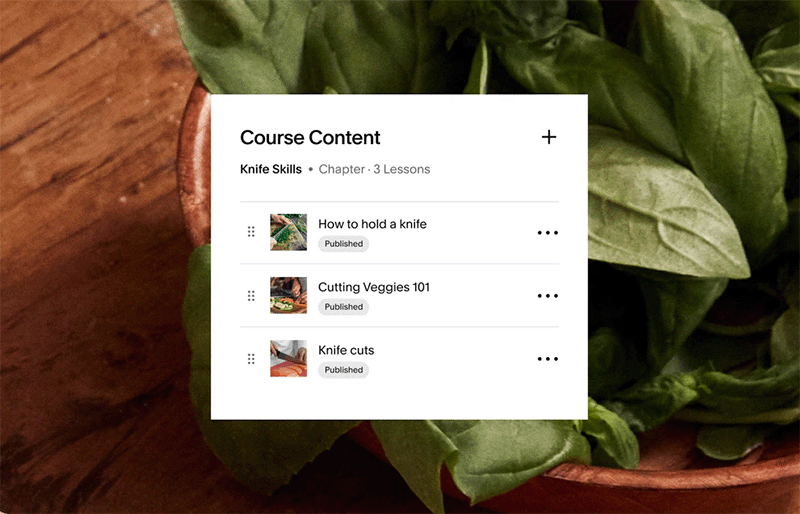
Task: Click the Knife Skills chapter name
Action: (x=271, y=169)
